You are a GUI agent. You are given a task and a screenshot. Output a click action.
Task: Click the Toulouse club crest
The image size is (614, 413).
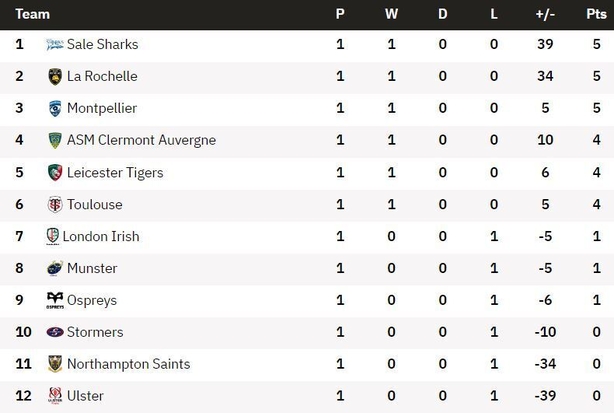55,204
